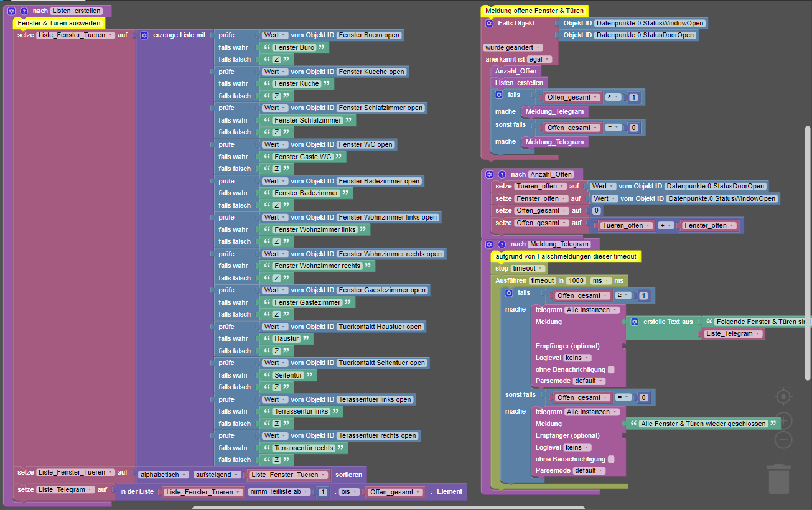Image resolution: width=812 pixels, height=510 pixels.
Task: Open Tueren_offen variable dropdown in 'setze' row
Action: [541, 186]
